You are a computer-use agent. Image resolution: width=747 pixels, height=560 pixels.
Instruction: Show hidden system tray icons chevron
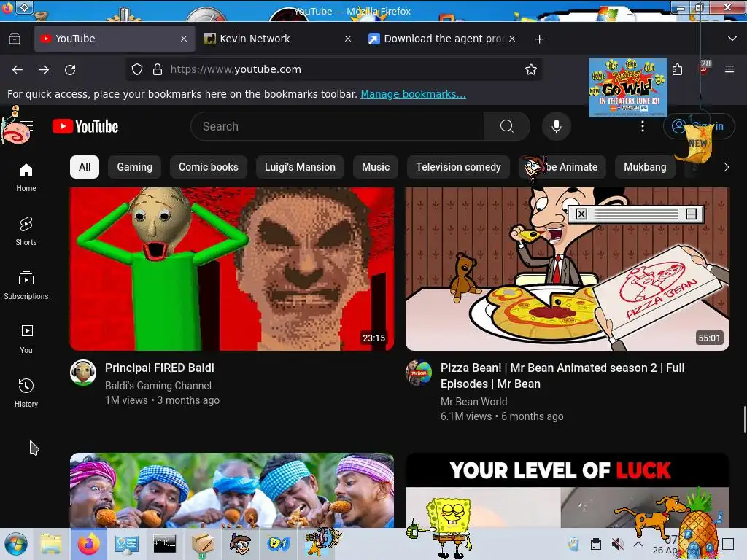[638, 544]
